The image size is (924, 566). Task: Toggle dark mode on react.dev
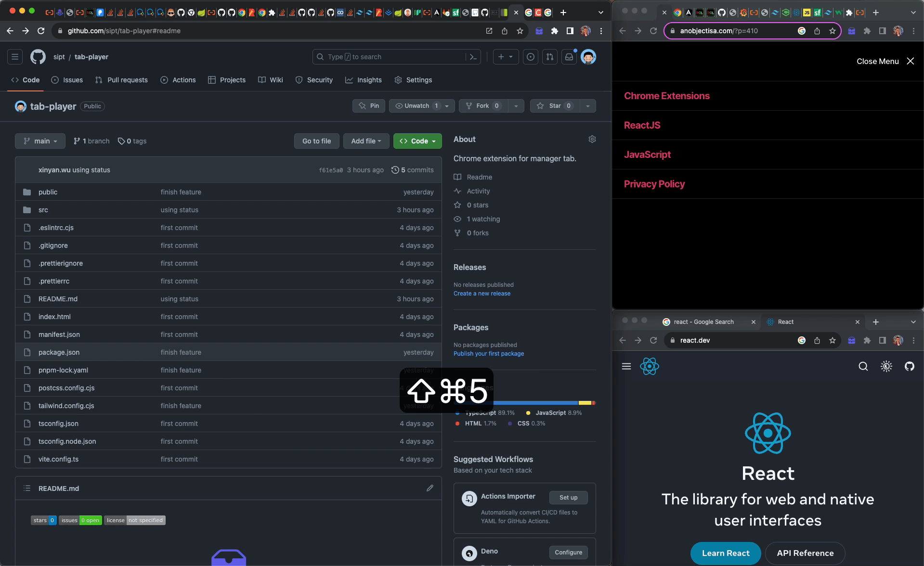click(x=886, y=366)
